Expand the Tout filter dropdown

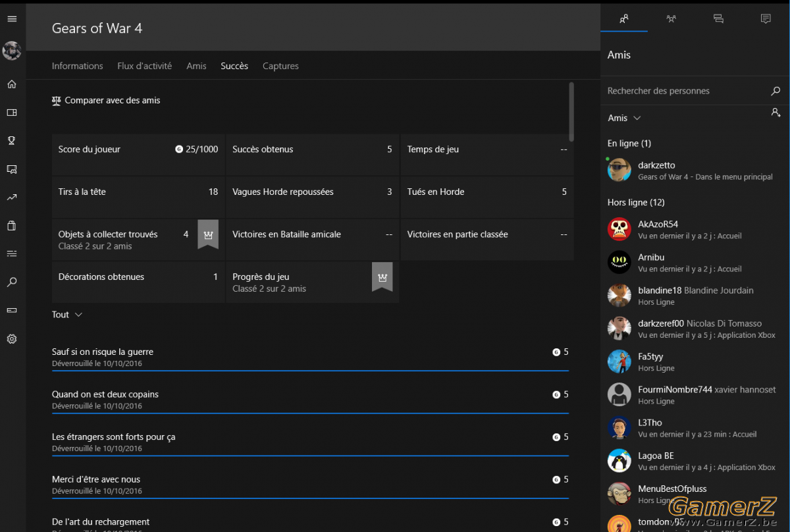click(x=67, y=315)
